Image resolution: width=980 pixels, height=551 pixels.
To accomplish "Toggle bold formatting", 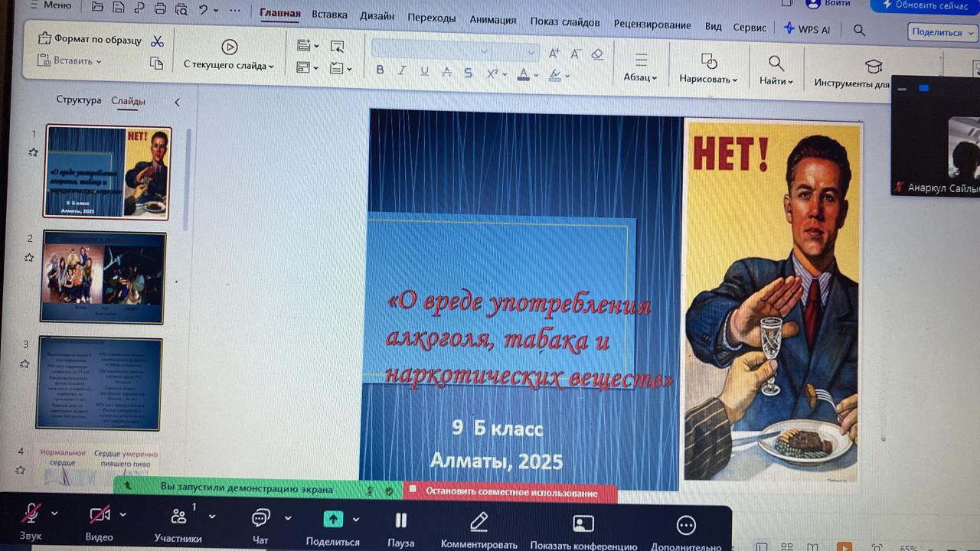I will (x=380, y=70).
